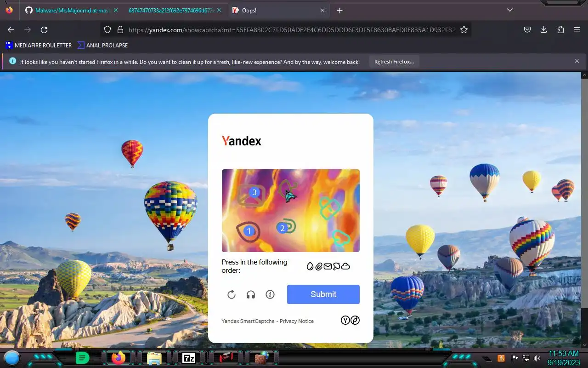
Task: Click the Yandex logo in captcha card
Action: click(x=242, y=141)
